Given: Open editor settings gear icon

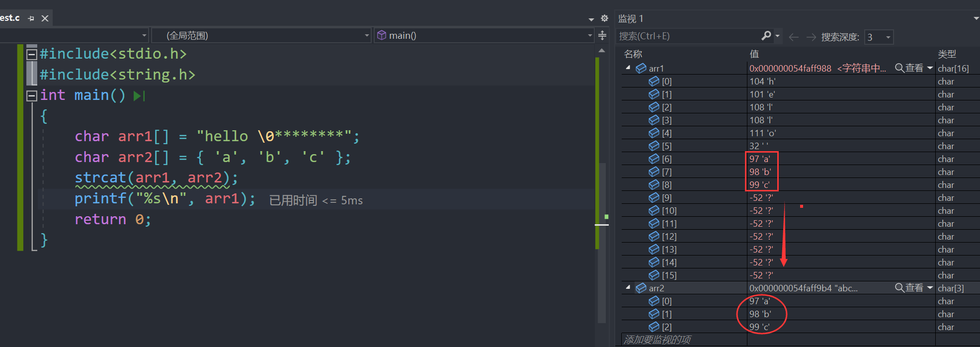Looking at the screenshot, I should [x=604, y=18].
